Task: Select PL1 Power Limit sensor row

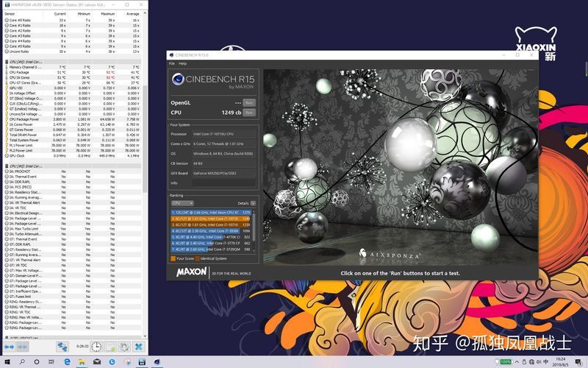Action: [73, 145]
